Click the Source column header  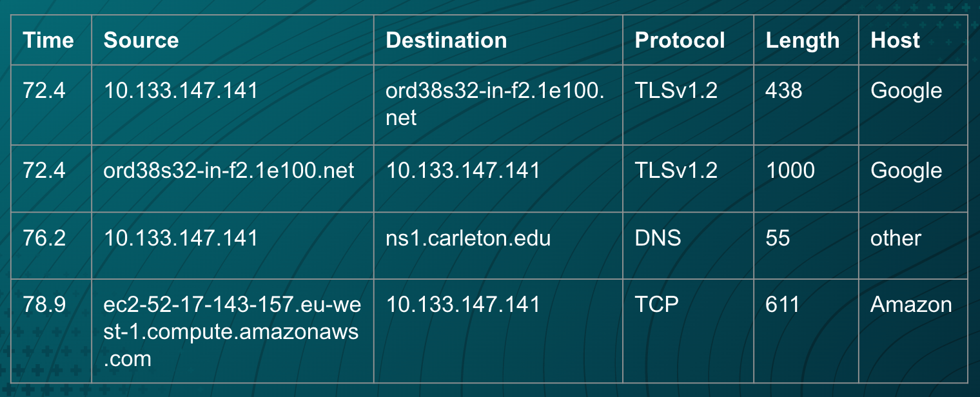(x=141, y=41)
